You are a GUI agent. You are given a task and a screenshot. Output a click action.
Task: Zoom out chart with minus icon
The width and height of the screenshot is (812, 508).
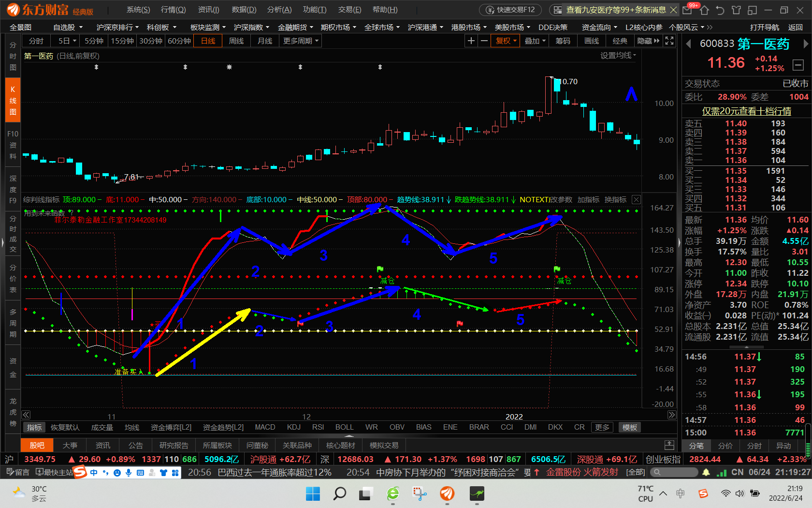484,41
